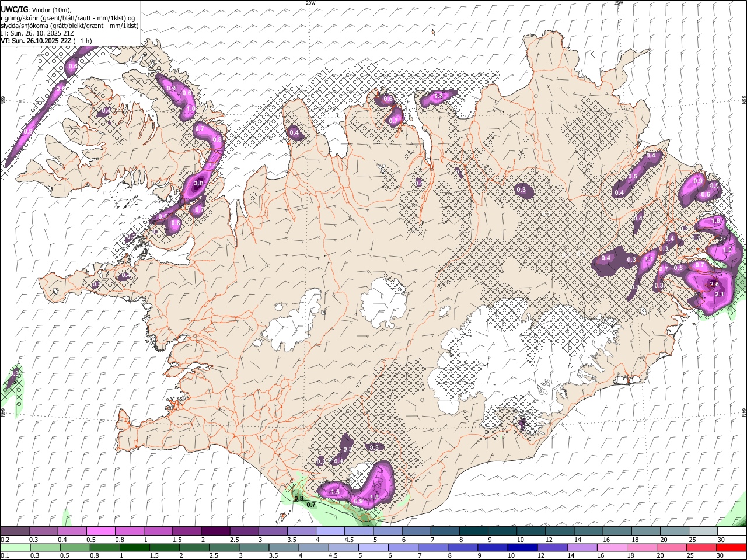Screen dimensions: 747x560
Task: Click the 0.1 label on the rain scale
Action: tap(5, 555)
